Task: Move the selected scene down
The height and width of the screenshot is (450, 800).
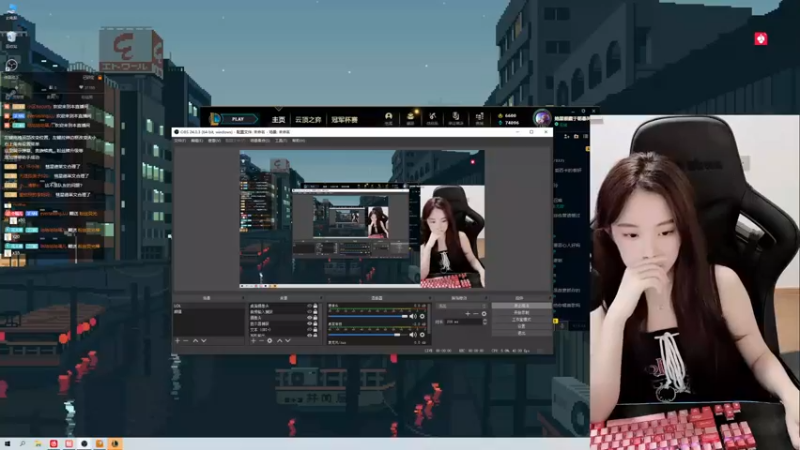Action: 204,340
